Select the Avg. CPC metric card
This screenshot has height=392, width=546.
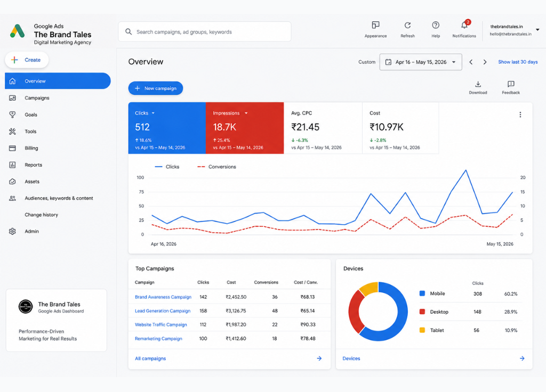[323, 128]
